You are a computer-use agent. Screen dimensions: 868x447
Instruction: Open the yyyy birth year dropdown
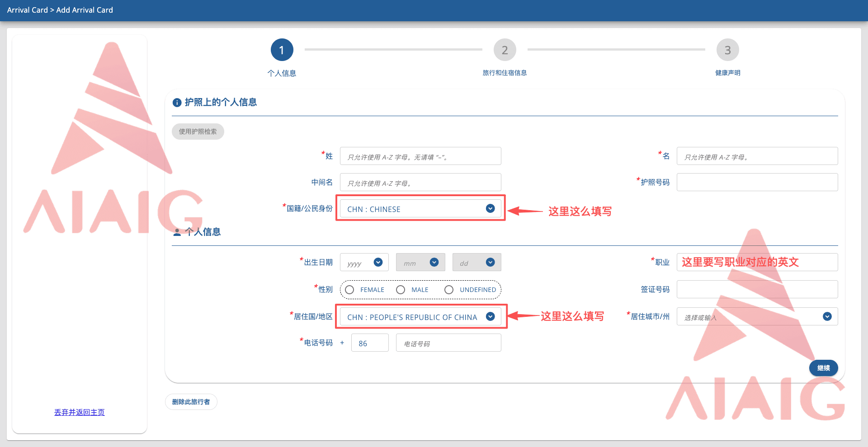[x=364, y=262]
